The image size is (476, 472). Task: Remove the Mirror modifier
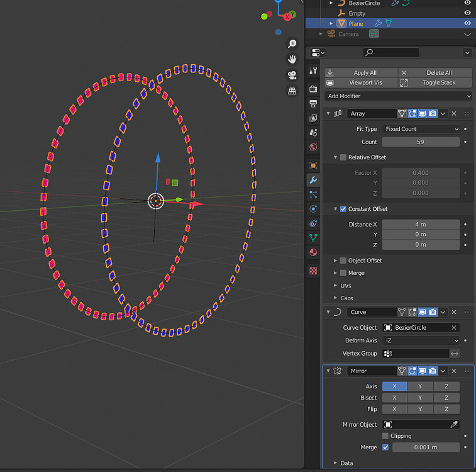click(454, 371)
